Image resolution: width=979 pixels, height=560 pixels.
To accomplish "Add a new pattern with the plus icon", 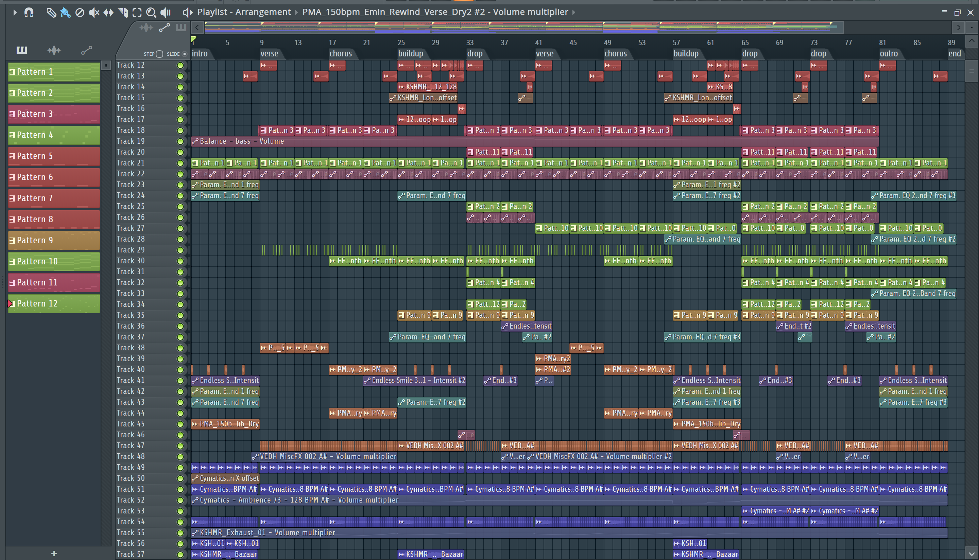I will tap(54, 554).
